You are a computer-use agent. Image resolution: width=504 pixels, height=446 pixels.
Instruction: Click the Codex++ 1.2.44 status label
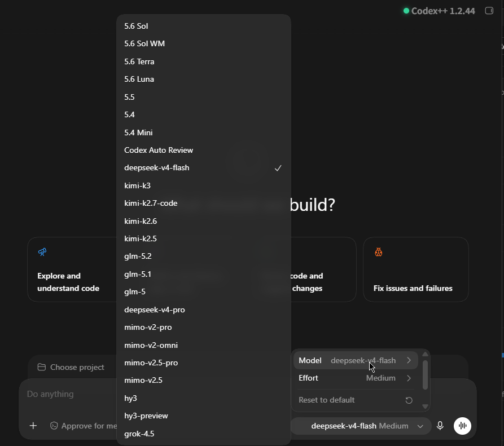coord(443,11)
